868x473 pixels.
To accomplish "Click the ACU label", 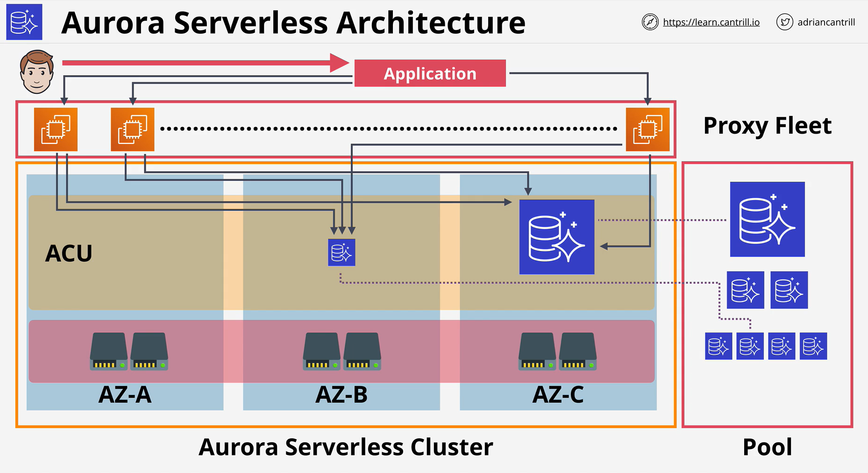I will click(x=69, y=253).
